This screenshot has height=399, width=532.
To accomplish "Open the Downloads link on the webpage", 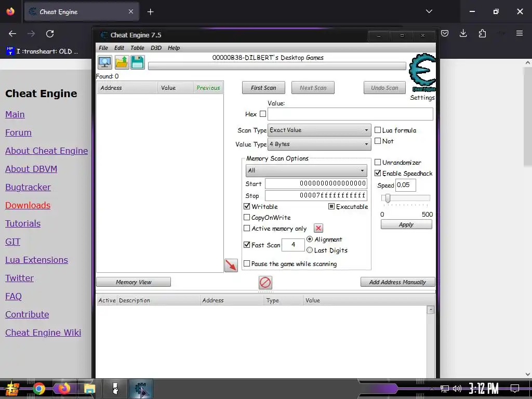I will [x=28, y=205].
